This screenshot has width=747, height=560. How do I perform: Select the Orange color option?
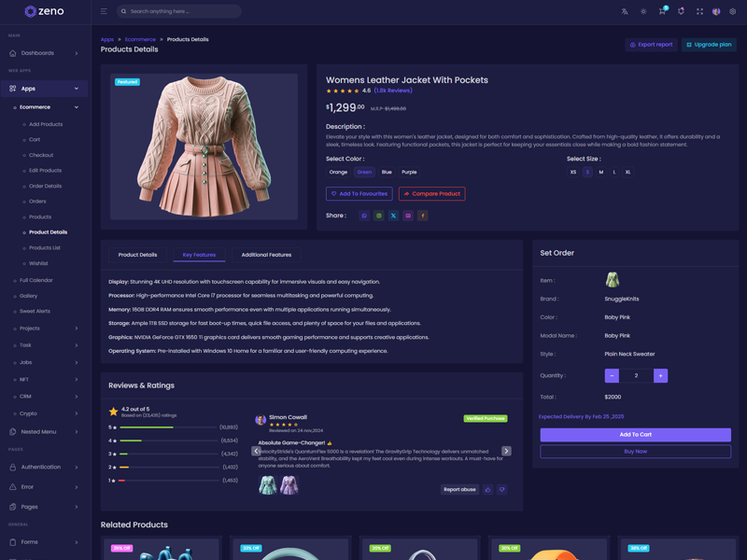tap(338, 172)
